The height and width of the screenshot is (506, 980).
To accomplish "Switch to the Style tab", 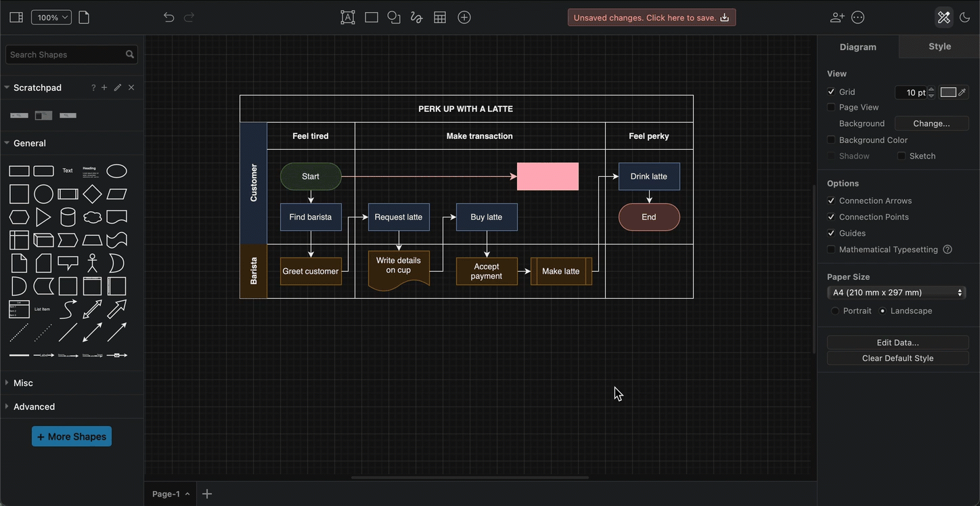I will (939, 47).
